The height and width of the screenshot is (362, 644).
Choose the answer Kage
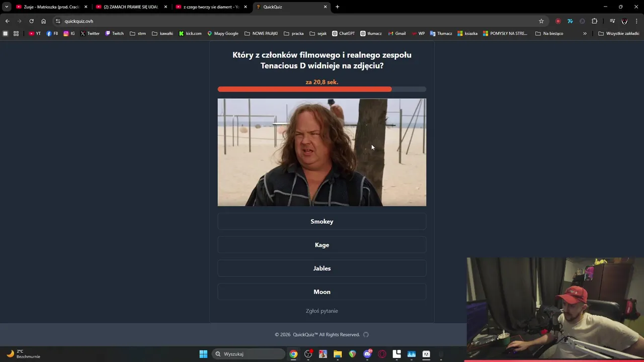[x=321, y=245]
